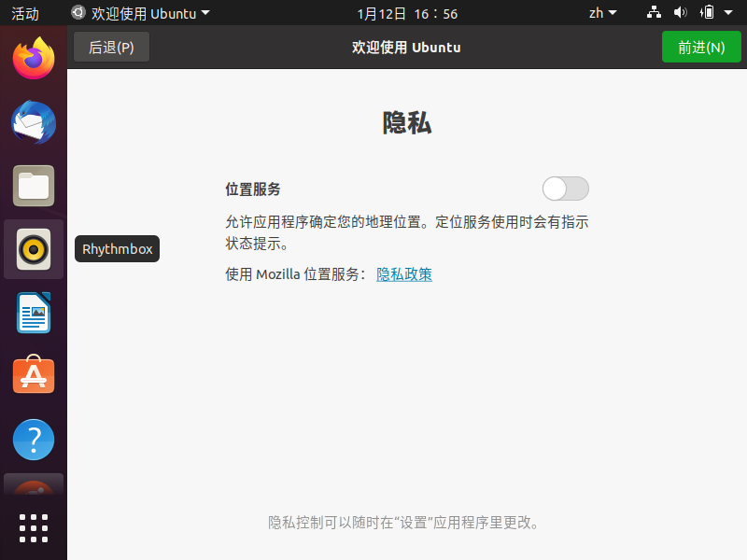This screenshot has height=560, width=747.
Task: Click the footer note about 隐私控制
Action: [403, 523]
